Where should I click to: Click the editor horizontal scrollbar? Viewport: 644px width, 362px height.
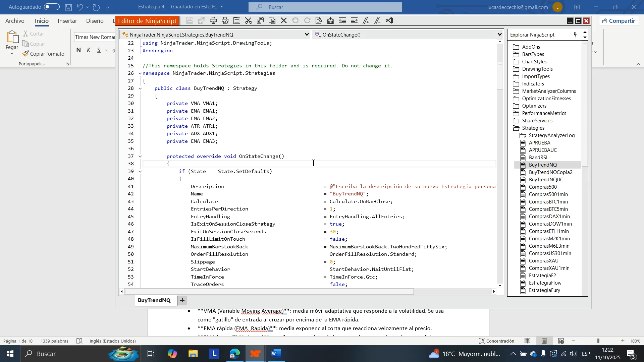(x=269, y=292)
